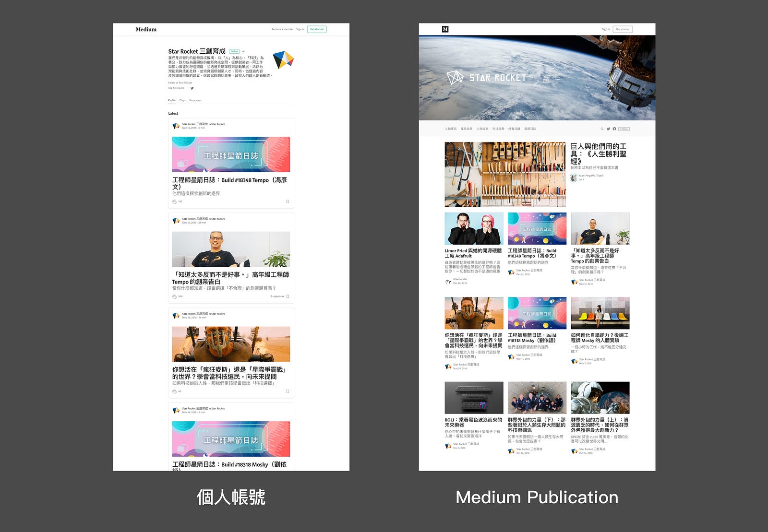The height and width of the screenshot is (532, 768).
Task: Click Get started on the personal account page
Action: pyautogui.click(x=317, y=29)
